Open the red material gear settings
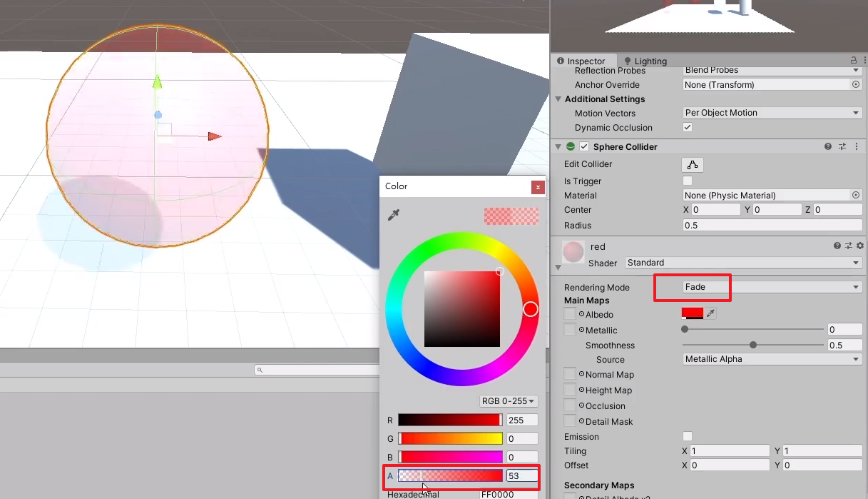This screenshot has width=868, height=499. (x=859, y=245)
